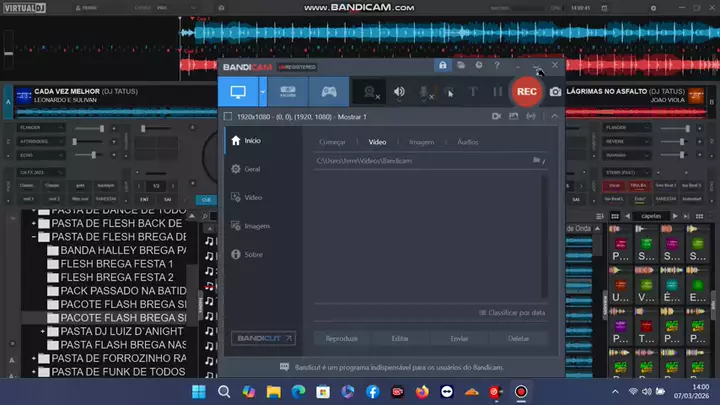Open the output folder icon beside path
This screenshot has width=720, height=405.
pos(537,160)
